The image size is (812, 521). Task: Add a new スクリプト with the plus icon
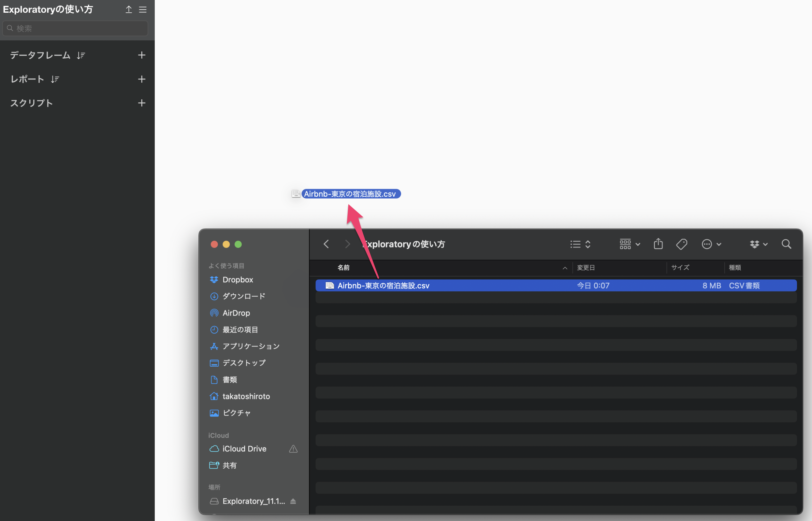click(x=142, y=103)
